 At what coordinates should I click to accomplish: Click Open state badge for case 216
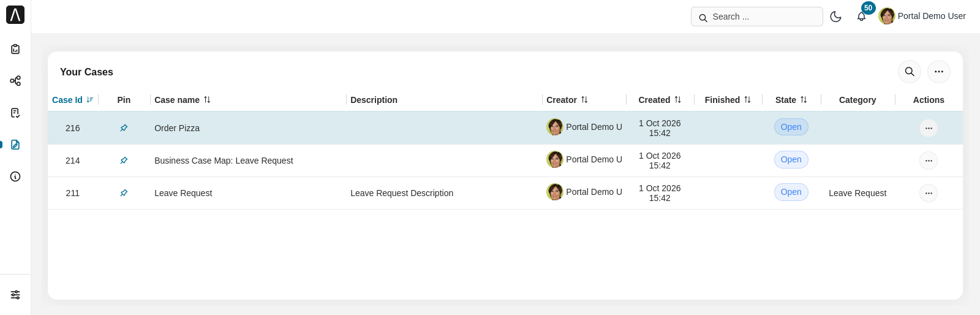[x=791, y=127]
